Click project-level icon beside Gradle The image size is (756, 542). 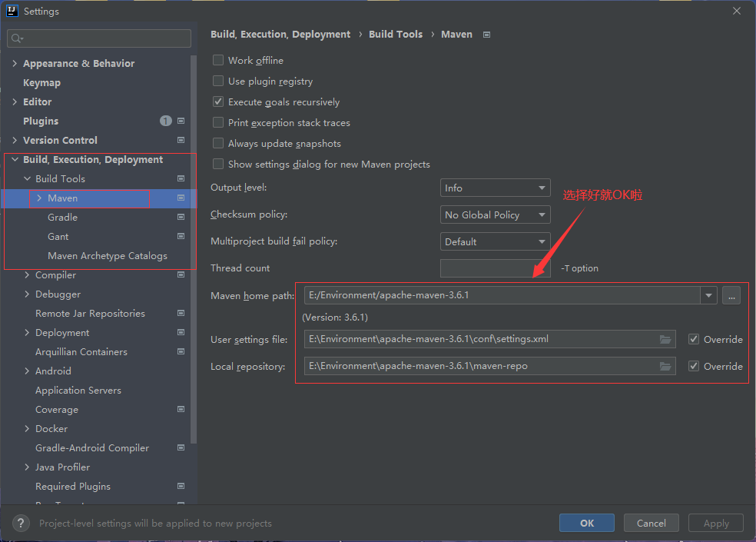pyautogui.click(x=181, y=218)
